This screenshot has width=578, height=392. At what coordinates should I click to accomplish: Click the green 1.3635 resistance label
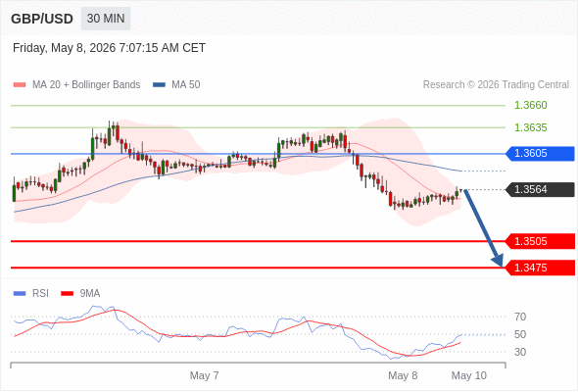point(530,127)
